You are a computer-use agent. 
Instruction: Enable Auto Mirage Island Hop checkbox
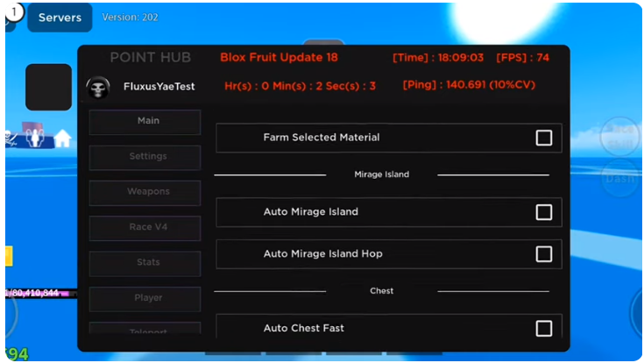tap(544, 254)
